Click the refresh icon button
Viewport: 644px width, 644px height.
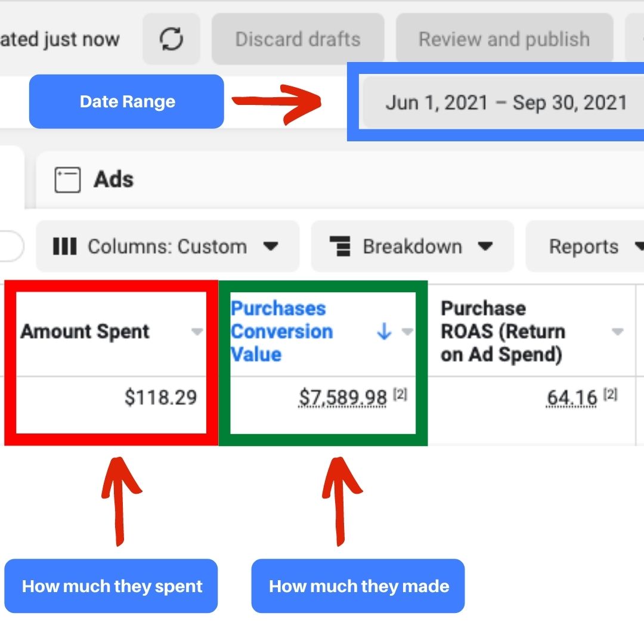pos(171,39)
